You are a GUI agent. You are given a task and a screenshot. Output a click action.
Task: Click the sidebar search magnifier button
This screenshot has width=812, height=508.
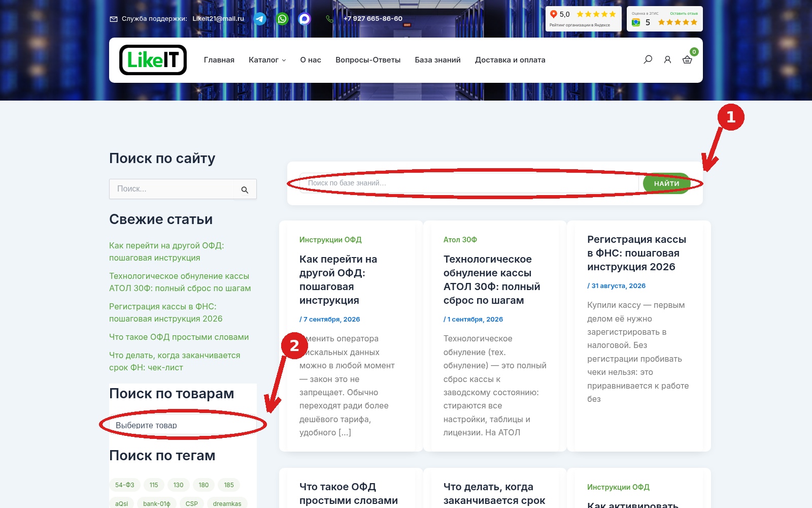[245, 189]
